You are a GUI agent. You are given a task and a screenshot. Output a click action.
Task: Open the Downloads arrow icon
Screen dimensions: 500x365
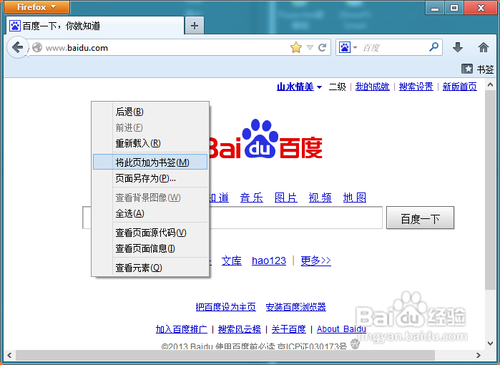coord(458,47)
